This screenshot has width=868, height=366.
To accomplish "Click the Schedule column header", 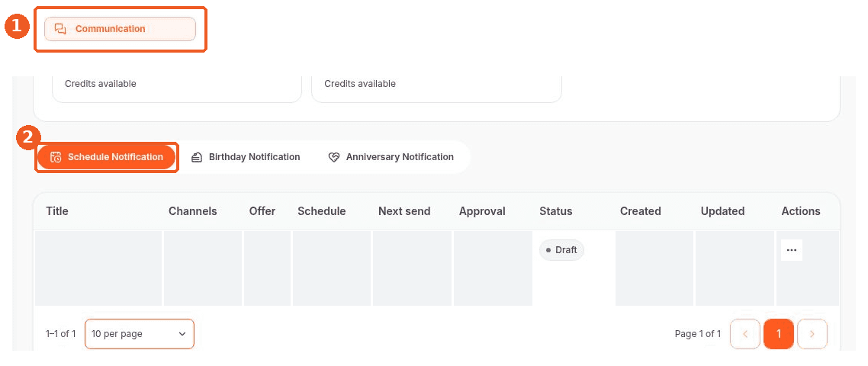I will 322,211.
